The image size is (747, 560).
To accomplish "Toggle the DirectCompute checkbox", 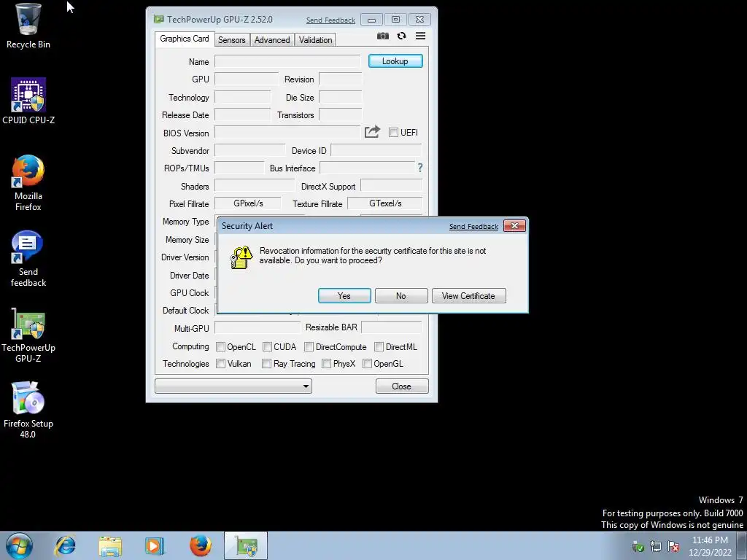I will (309, 346).
